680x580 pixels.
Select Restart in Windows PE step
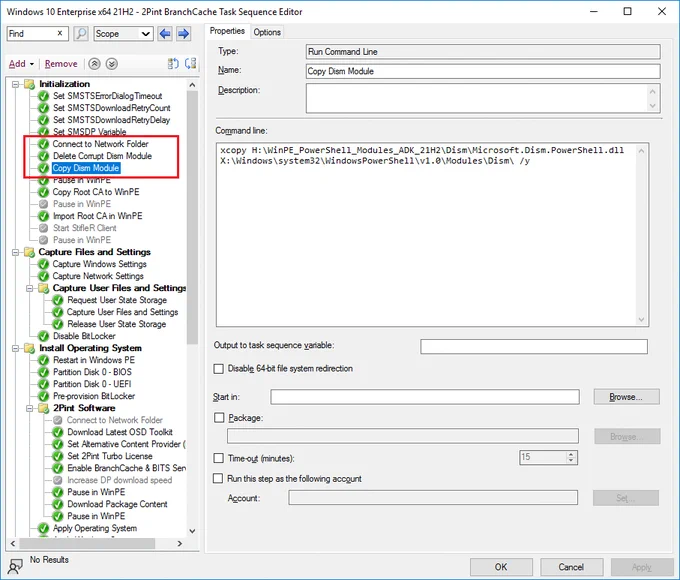coord(94,360)
